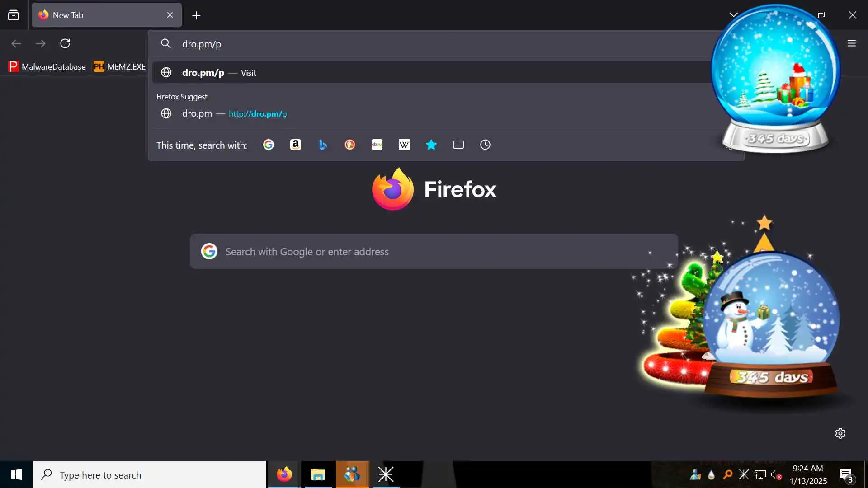Search this time with DuckDuckGo icon
The width and height of the screenshot is (868, 488).
pos(350,145)
